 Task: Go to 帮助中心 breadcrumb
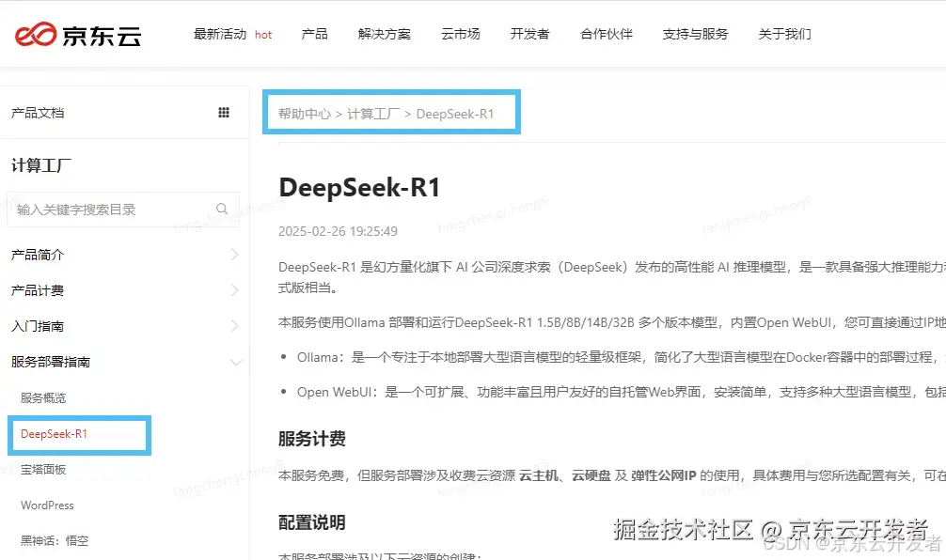[x=305, y=114]
